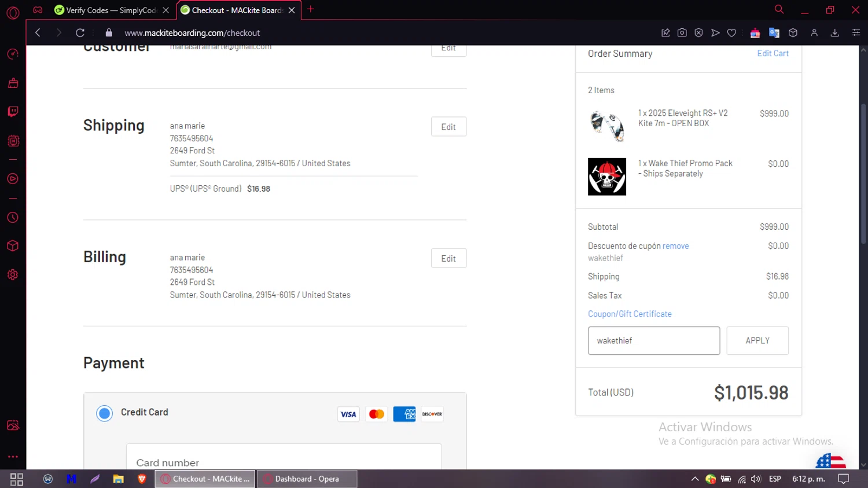
Task: Open Twitch panel in the sidebar
Action: pos(13,112)
